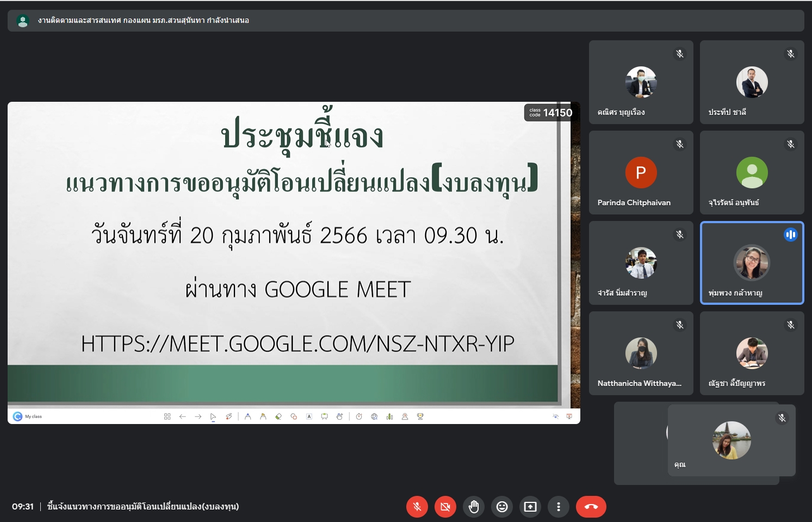Viewport: 812px width, 522px height.
Task: Click the highlighted speaking participant tile
Action: [x=752, y=263]
